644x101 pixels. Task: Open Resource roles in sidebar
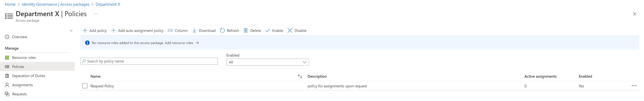pyautogui.click(x=24, y=58)
